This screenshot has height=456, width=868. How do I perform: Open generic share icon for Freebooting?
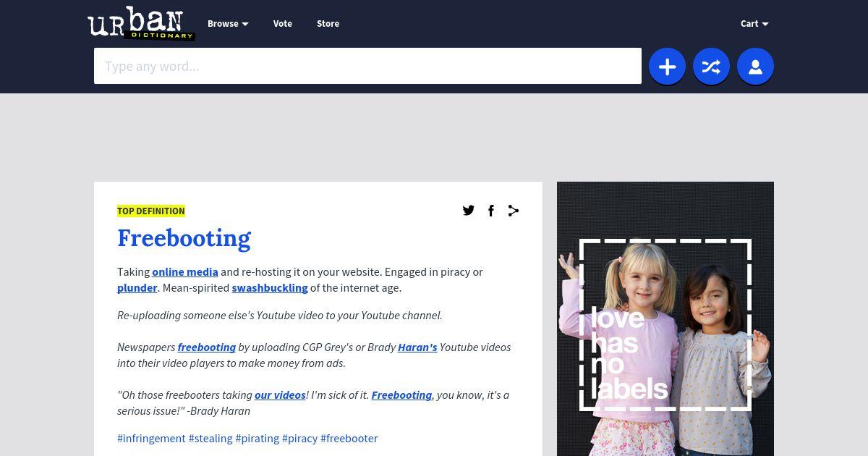point(514,211)
